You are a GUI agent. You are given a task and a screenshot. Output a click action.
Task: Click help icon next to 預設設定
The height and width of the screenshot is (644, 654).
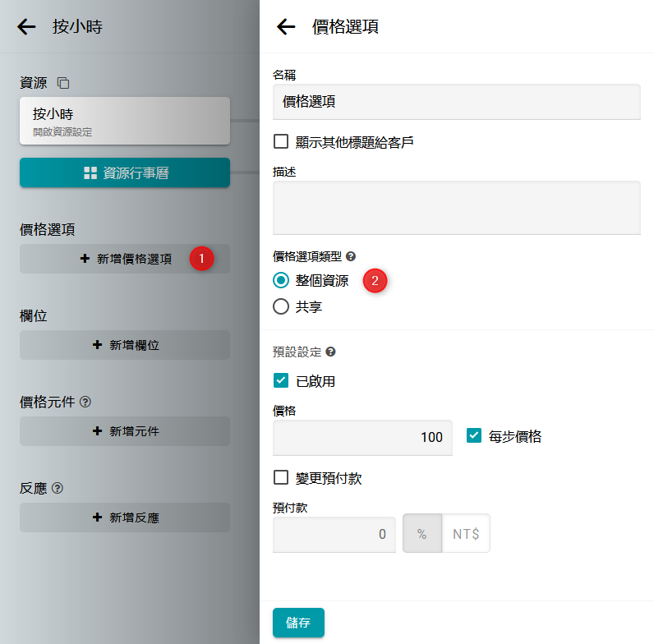tap(330, 352)
